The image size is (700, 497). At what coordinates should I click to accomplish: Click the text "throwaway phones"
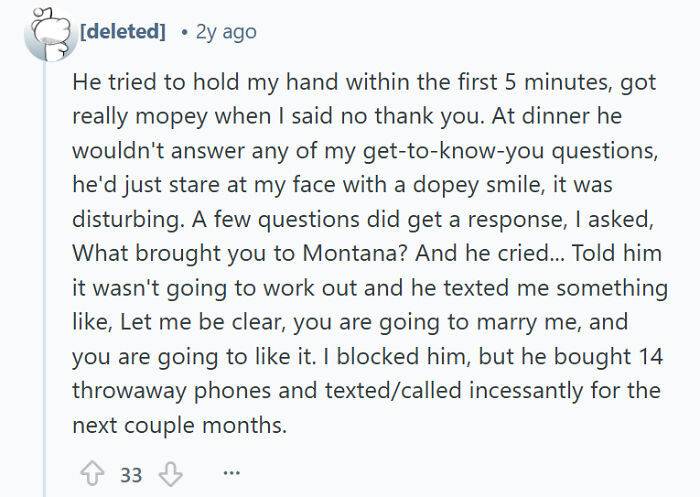152,390
